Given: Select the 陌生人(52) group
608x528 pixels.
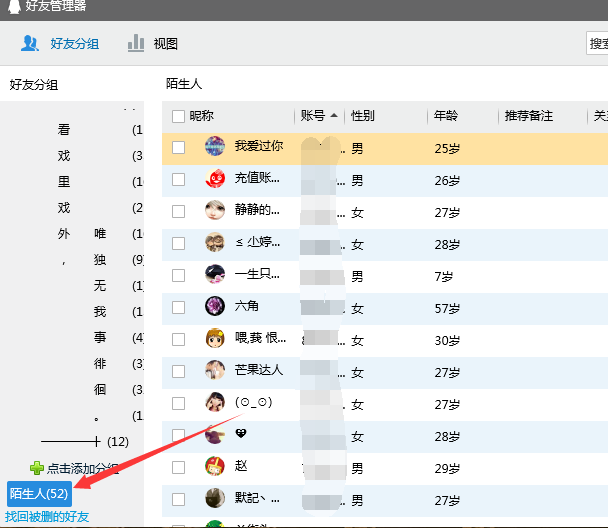Looking at the screenshot, I should 38,493.
